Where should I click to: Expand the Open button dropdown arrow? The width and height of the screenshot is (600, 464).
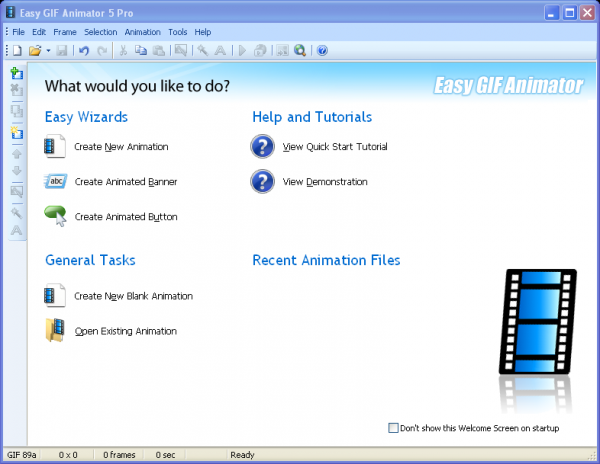48,50
